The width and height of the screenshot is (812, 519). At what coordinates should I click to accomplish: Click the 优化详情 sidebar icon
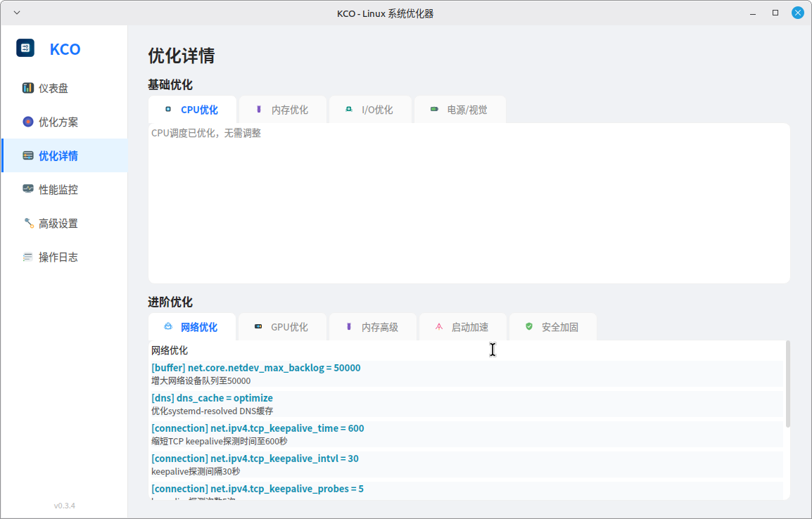point(28,155)
